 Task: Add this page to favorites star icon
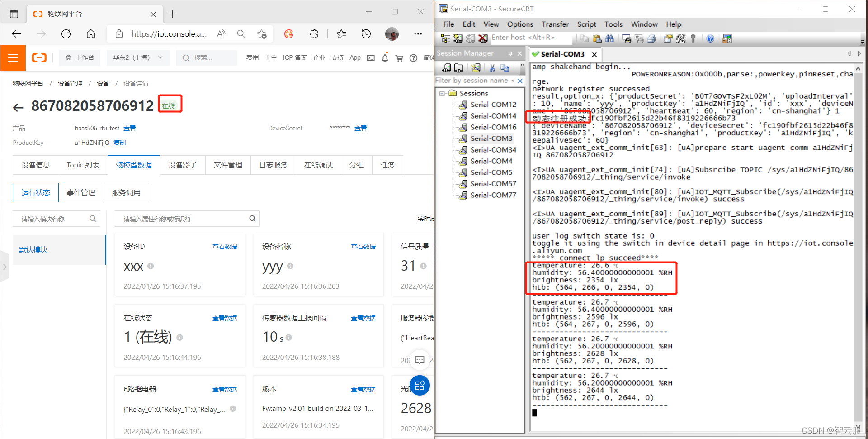tap(261, 33)
